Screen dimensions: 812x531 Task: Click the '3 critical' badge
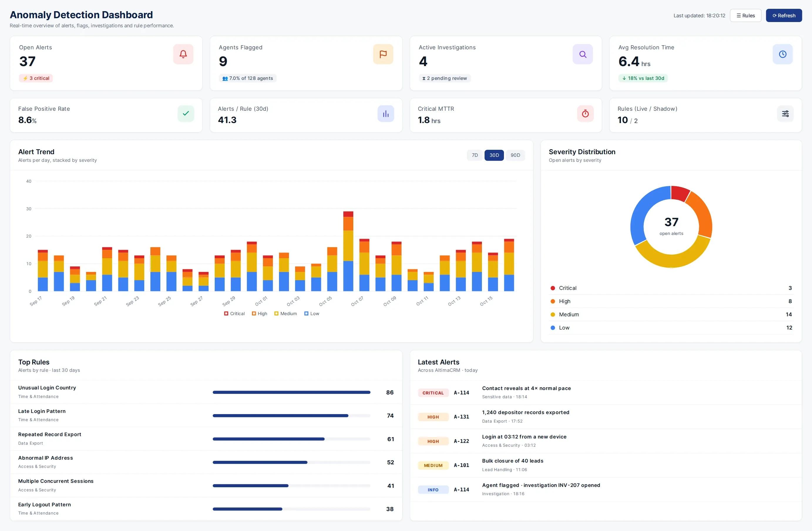36,78
